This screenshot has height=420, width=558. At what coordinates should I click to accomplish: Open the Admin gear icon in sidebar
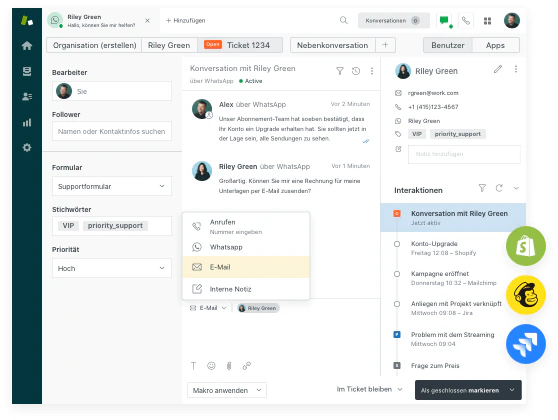click(27, 147)
